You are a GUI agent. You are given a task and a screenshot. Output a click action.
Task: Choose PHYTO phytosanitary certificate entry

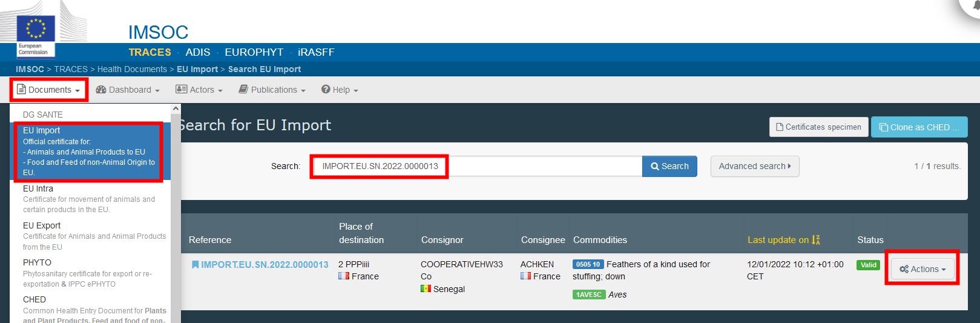(91, 273)
